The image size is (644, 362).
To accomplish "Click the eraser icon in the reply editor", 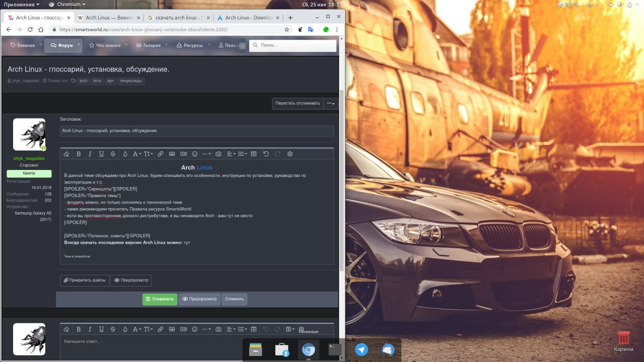I will pos(66,329).
